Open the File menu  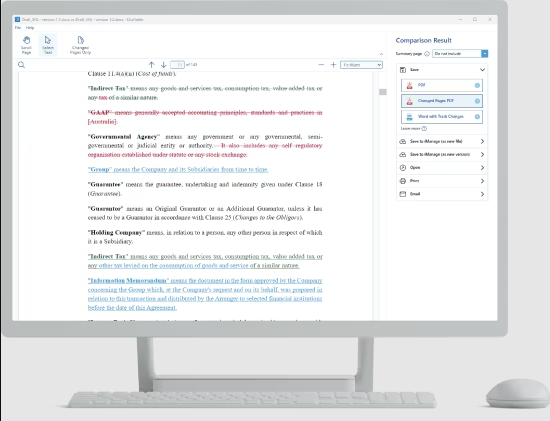[x=18, y=28]
